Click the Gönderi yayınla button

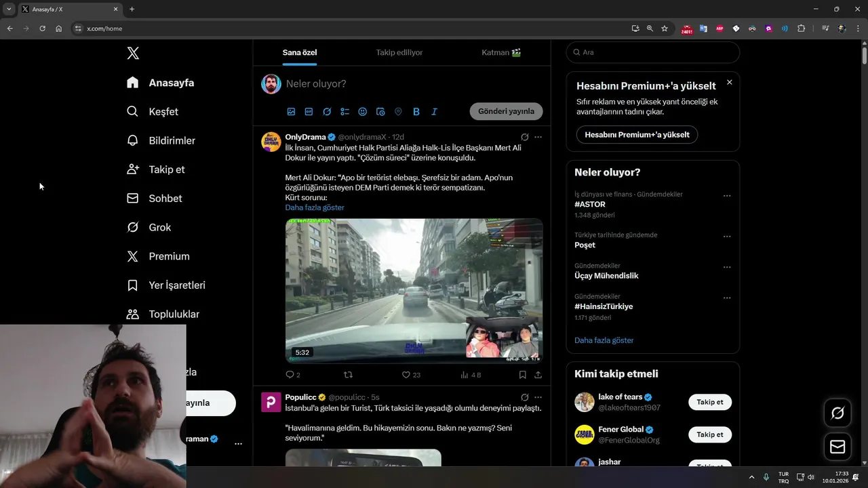click(506, 111)
